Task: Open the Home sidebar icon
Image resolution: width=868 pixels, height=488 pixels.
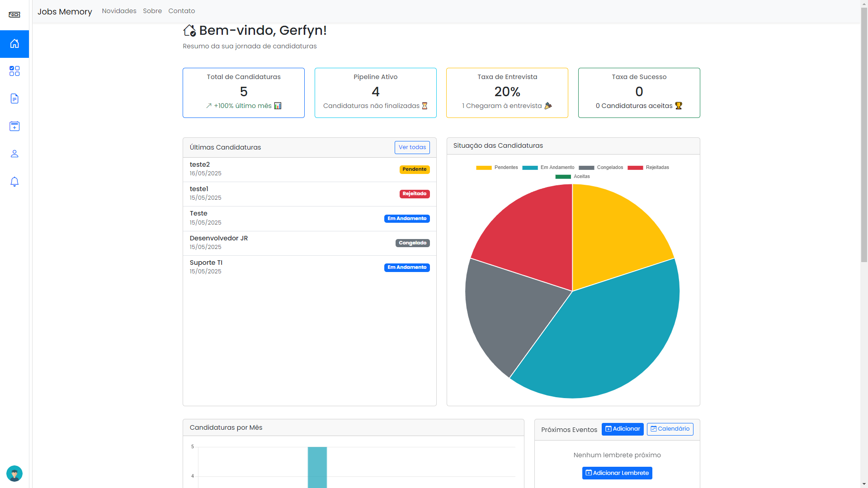Action: coord(14,44)
